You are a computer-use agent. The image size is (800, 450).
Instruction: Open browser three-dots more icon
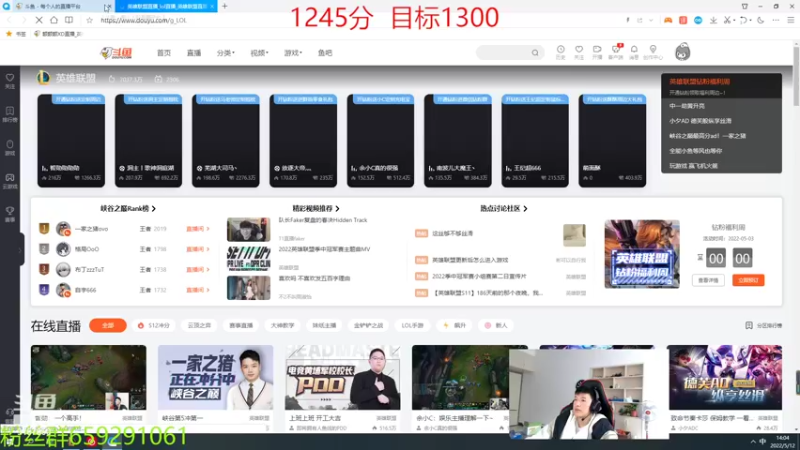(x=776, y=20)
